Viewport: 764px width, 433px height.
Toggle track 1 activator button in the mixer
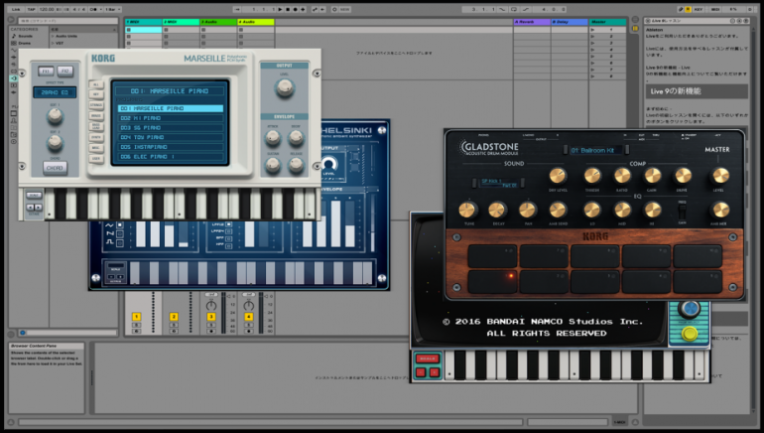point(136,316)
